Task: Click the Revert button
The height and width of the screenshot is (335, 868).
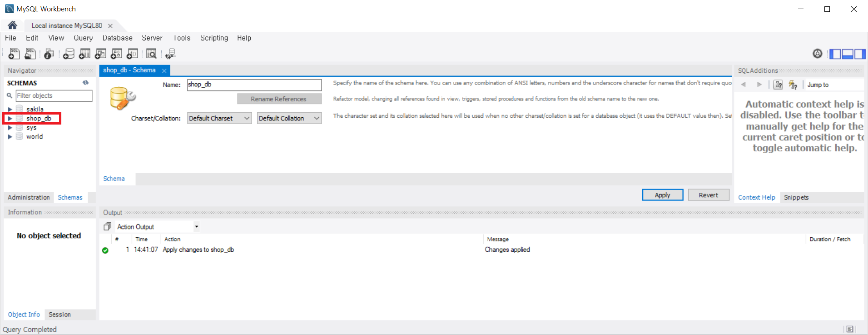Action: tap(709, 195)
